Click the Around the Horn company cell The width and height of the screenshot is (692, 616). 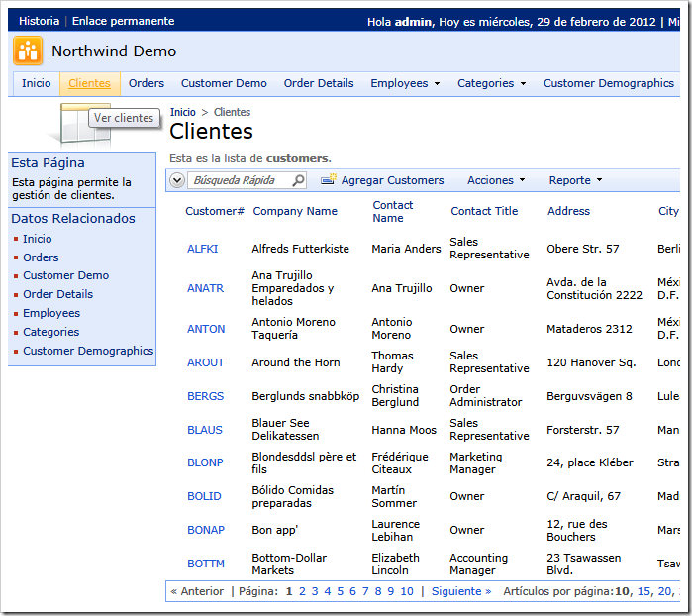296,362
